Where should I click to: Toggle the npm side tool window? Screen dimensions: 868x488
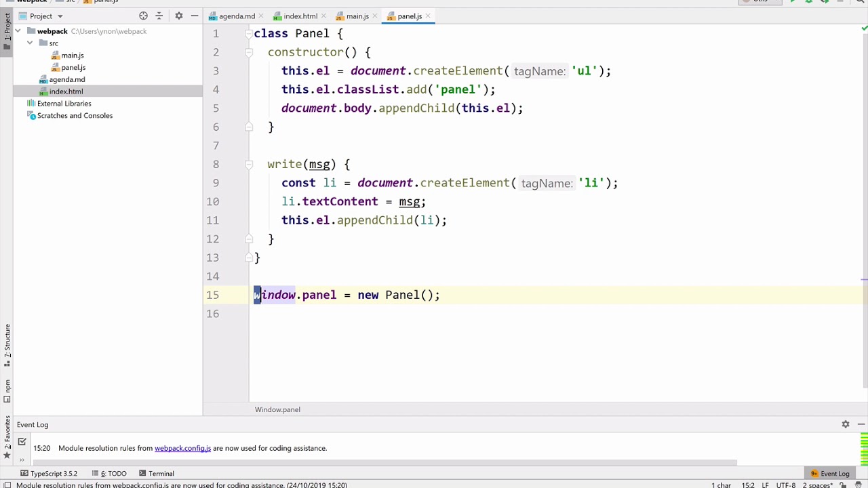point(7,392)
